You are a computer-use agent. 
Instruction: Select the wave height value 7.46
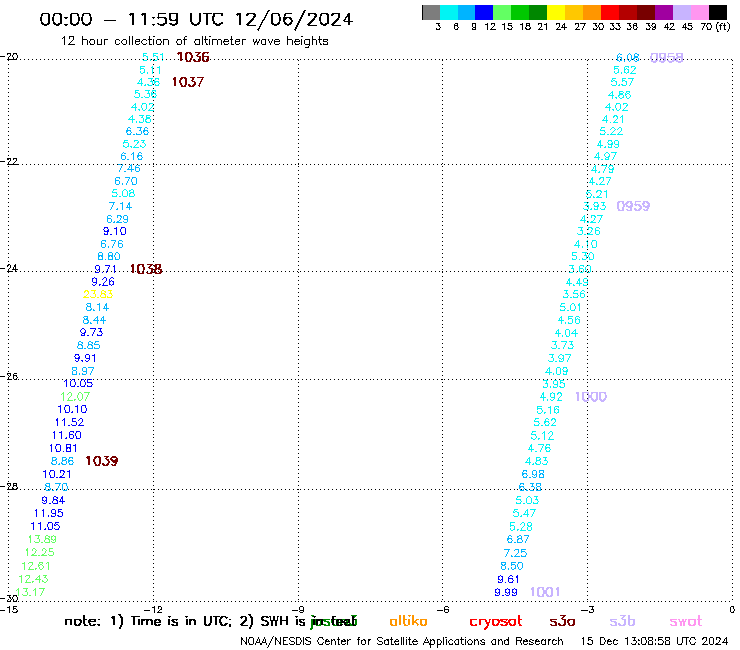(x=129, y=168)
